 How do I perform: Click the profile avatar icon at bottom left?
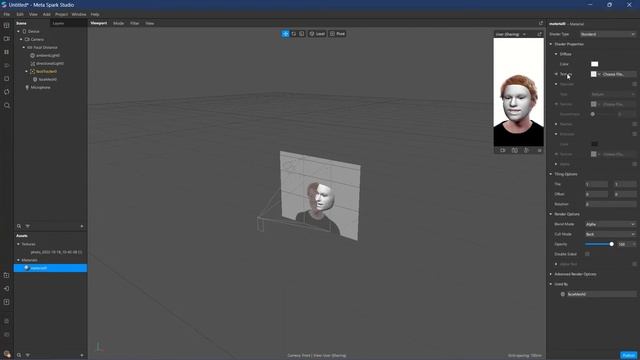pos(7,354)
